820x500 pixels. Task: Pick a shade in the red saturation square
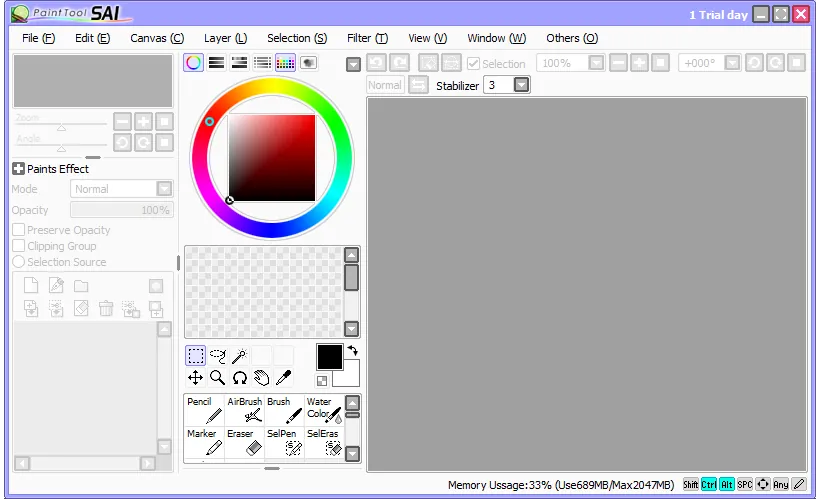coord(272,157)
